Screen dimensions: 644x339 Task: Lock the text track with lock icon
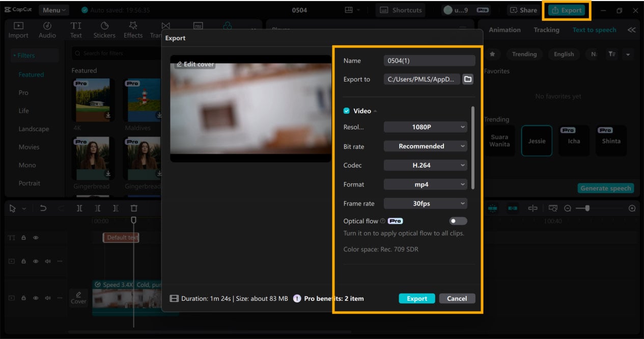click(x=23, y=238)
